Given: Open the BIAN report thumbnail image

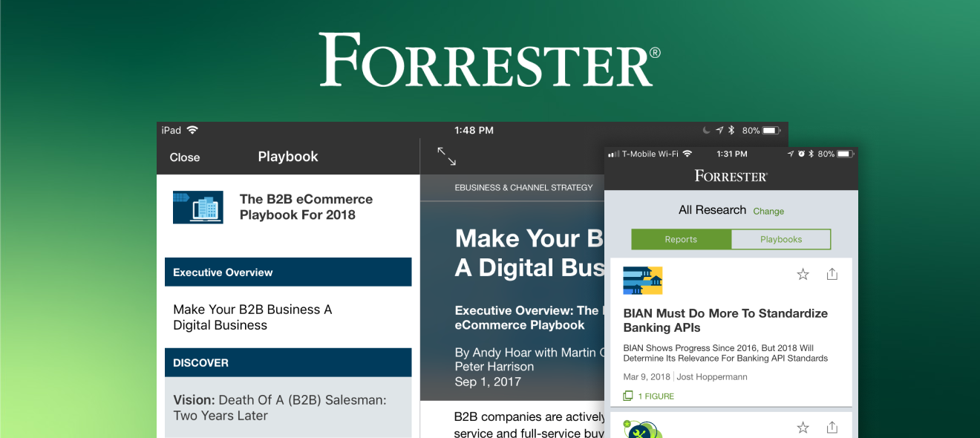Looking at the screenshot, I should (x=643, y=281).
